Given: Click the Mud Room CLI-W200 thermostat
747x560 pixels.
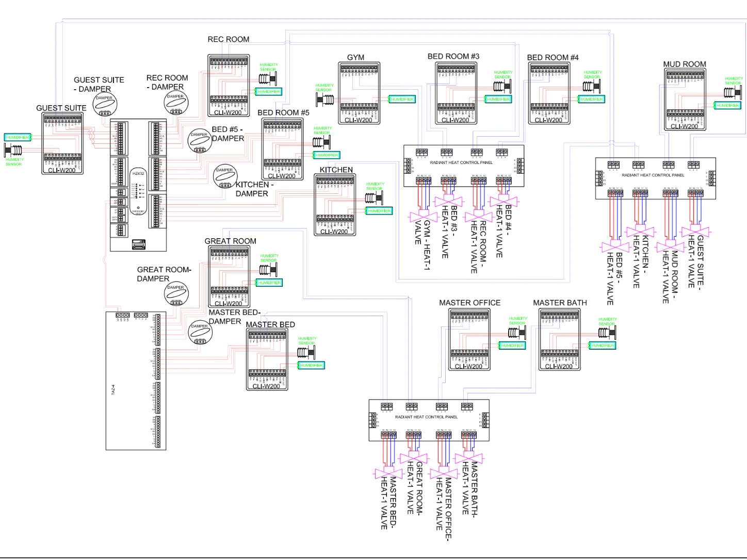Looking at the screenshot, I should 685,100.
